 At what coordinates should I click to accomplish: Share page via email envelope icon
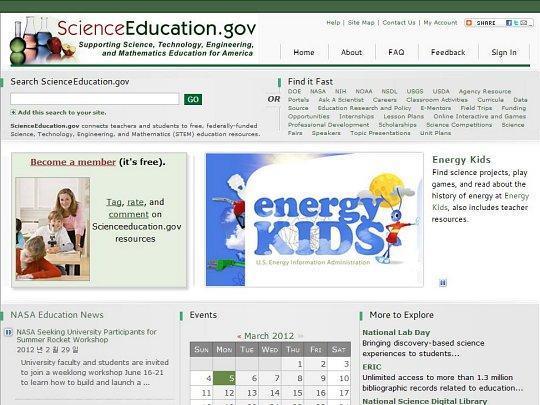point(523,23)
